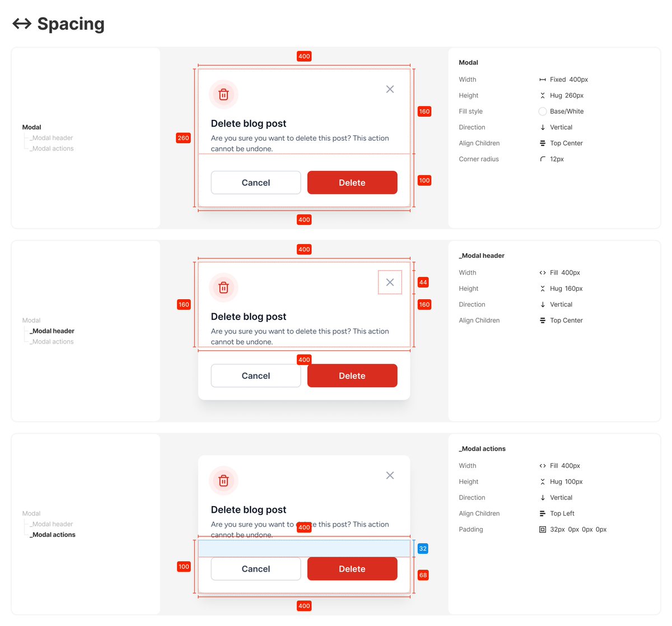Viewport: 672px width, 626px height.
Task: Select greyed _Modal actions under the bold Modal item
Action: [x=53, y=149]
